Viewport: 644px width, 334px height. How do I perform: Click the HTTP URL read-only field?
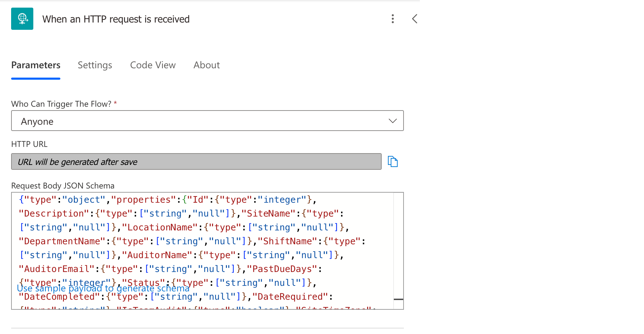coord(196,162)
